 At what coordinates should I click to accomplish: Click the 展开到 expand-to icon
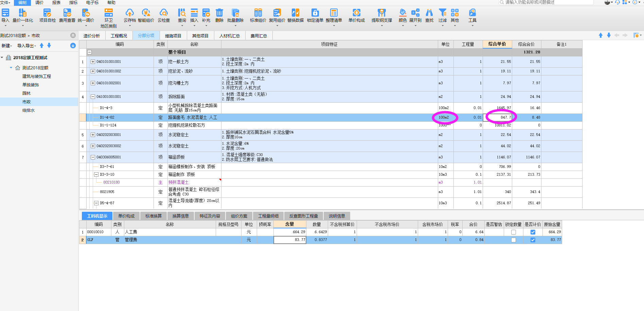pos(415,13)
